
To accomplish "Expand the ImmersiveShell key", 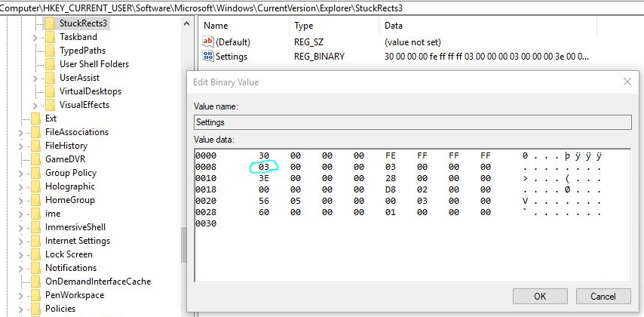I will point(20,227).
